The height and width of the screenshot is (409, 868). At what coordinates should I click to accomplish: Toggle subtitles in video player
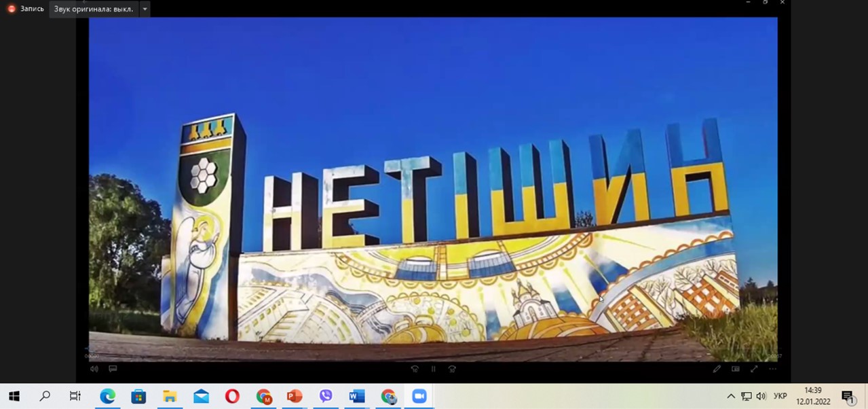coord(113,369)
